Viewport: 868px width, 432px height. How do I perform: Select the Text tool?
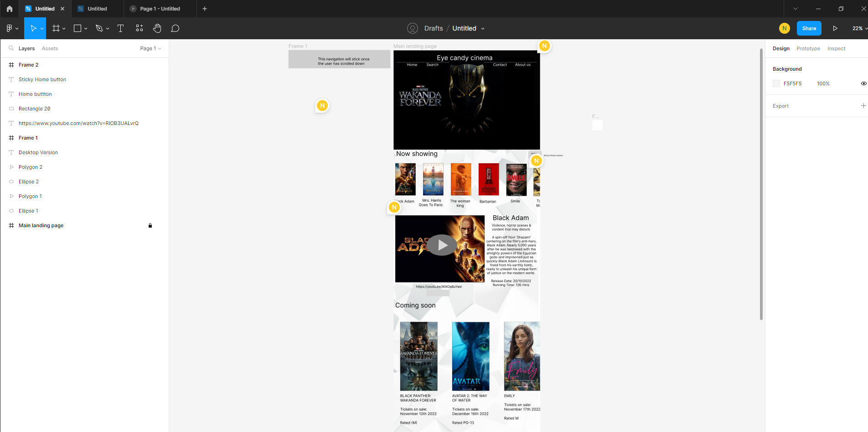[x=120, y=28]
